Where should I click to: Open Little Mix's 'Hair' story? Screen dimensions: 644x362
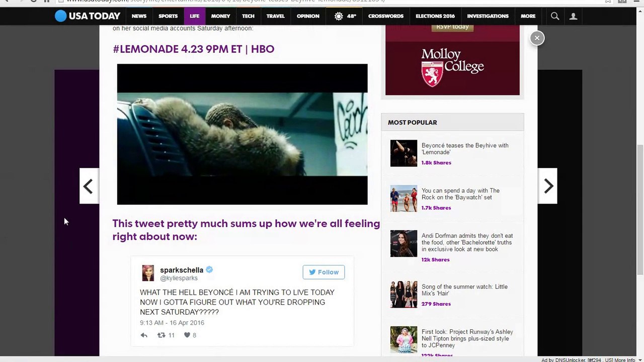[x=464, y=290]
